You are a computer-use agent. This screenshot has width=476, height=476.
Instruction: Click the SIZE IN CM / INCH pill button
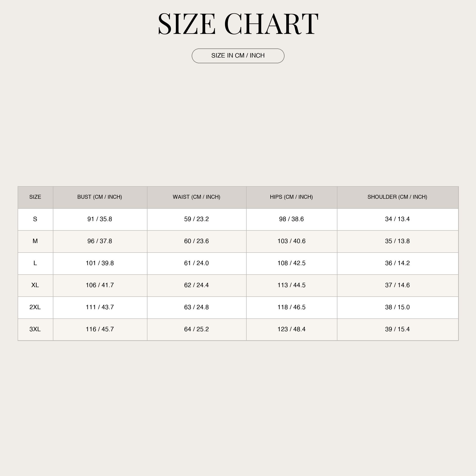pyautogui.click(x=238, y=56)
